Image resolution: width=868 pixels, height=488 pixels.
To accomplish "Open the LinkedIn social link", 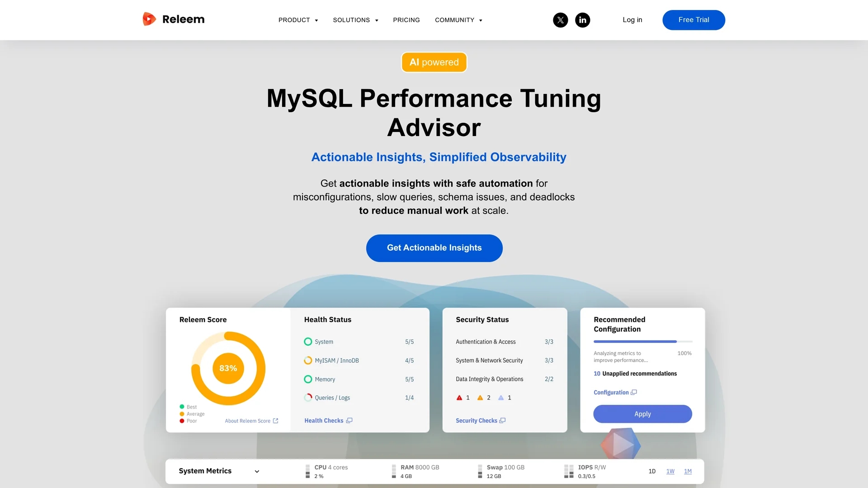I will tap(583, 20).
